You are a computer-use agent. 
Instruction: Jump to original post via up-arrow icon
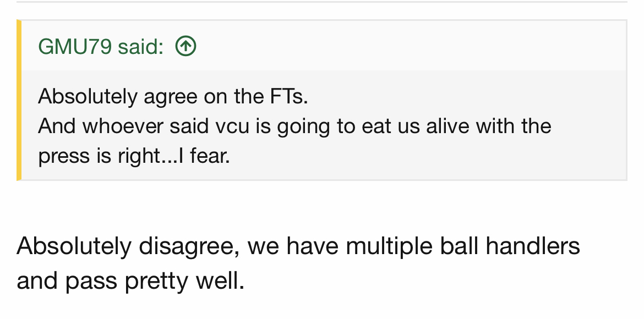point(185,46)
